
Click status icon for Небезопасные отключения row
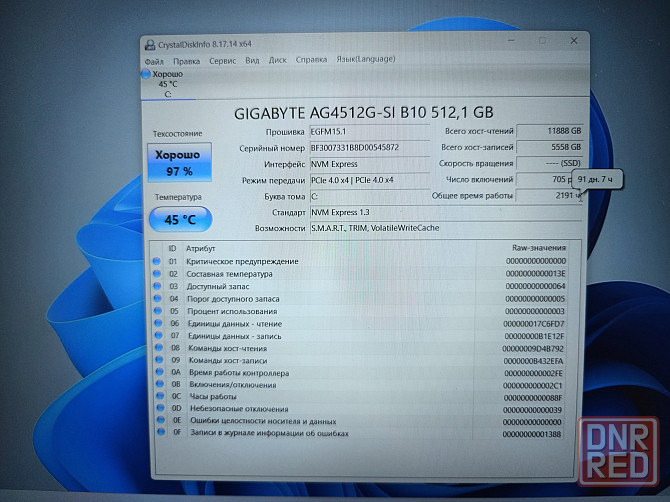click(x=161, y=408)
